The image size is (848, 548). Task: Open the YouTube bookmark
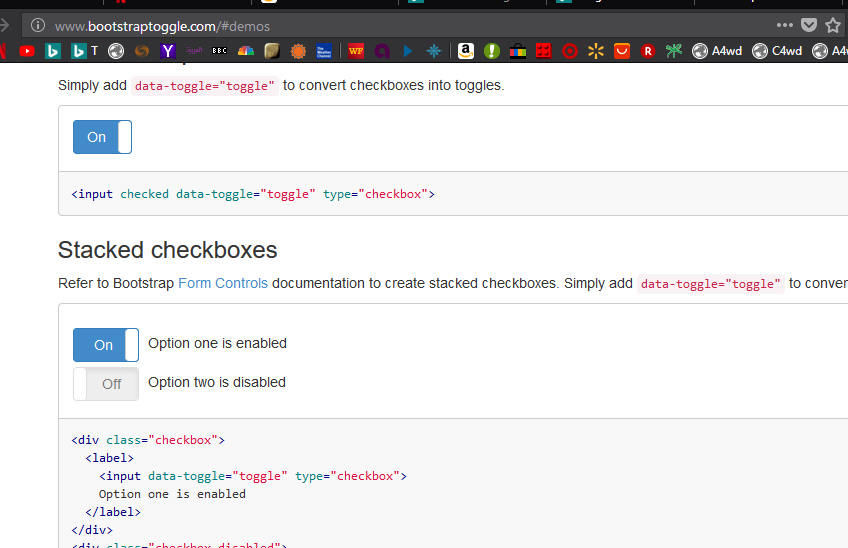point(27,51)
